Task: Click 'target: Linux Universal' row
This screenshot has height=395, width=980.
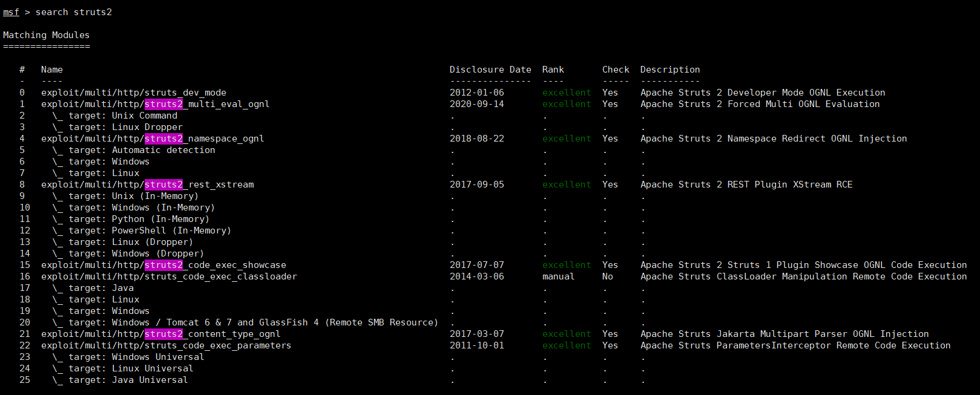Action: pos(123,368)
